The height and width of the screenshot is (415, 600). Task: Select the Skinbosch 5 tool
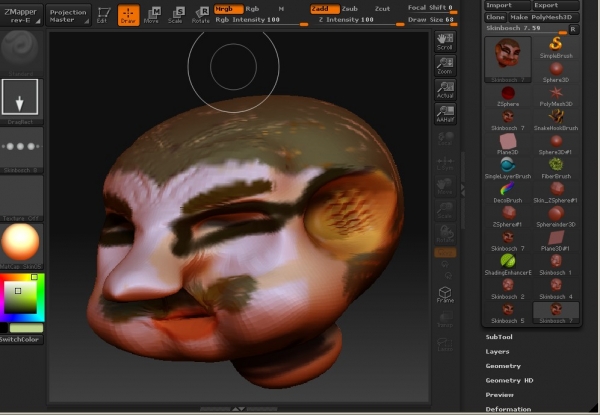click(508, 313)
